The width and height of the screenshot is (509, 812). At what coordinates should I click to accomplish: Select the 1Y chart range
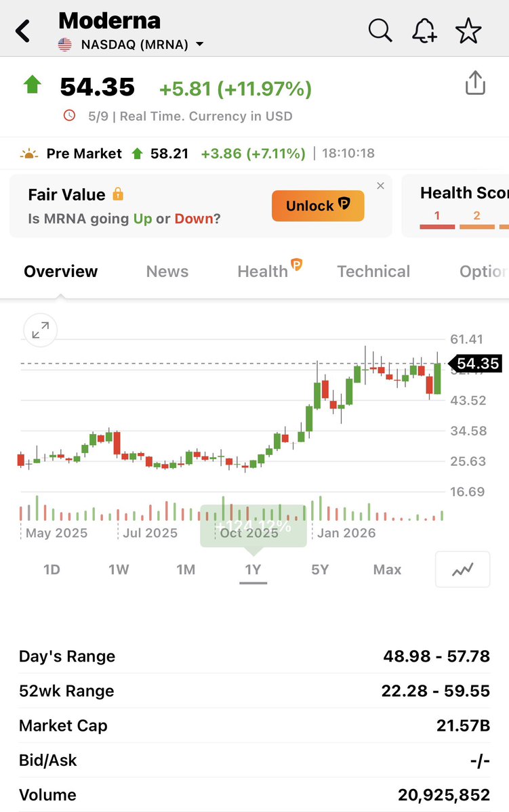click(x=253, y=570)
